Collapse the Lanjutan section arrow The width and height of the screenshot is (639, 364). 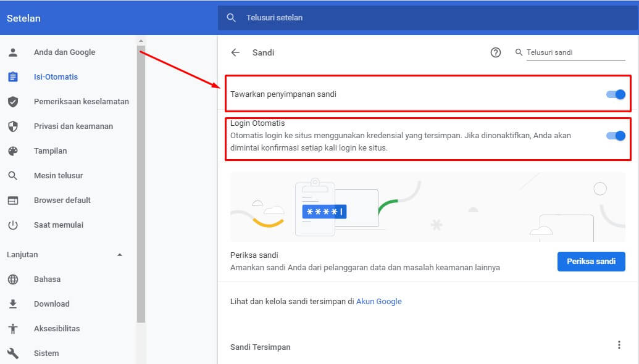pyautogui.click(x=120, y=255)
